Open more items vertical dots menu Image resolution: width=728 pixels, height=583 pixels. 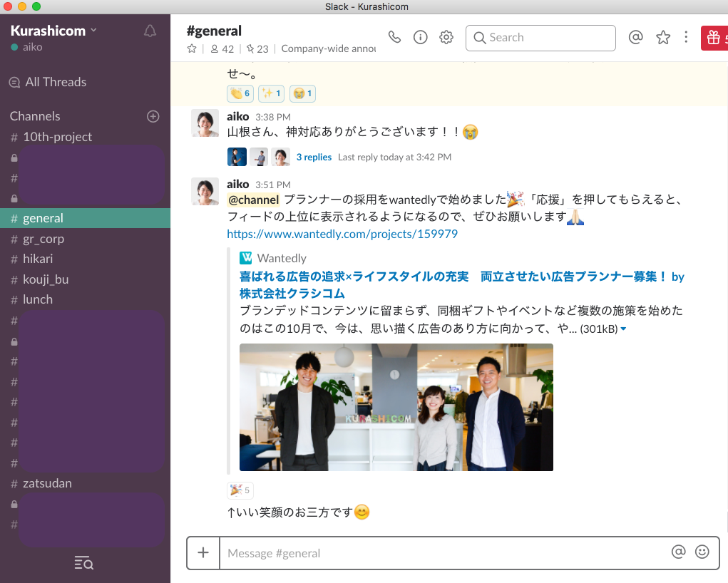[686, 37]
